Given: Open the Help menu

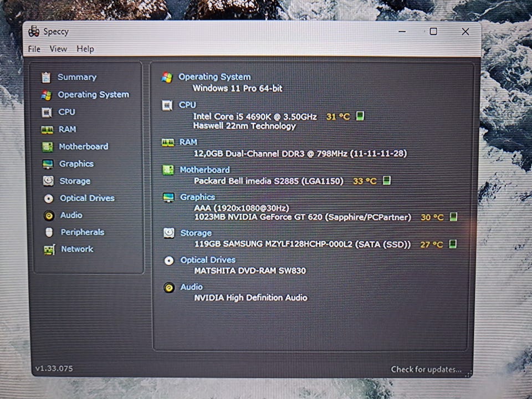Looking at the screenshot, I should pyautogui.click(x=85, y=49).
